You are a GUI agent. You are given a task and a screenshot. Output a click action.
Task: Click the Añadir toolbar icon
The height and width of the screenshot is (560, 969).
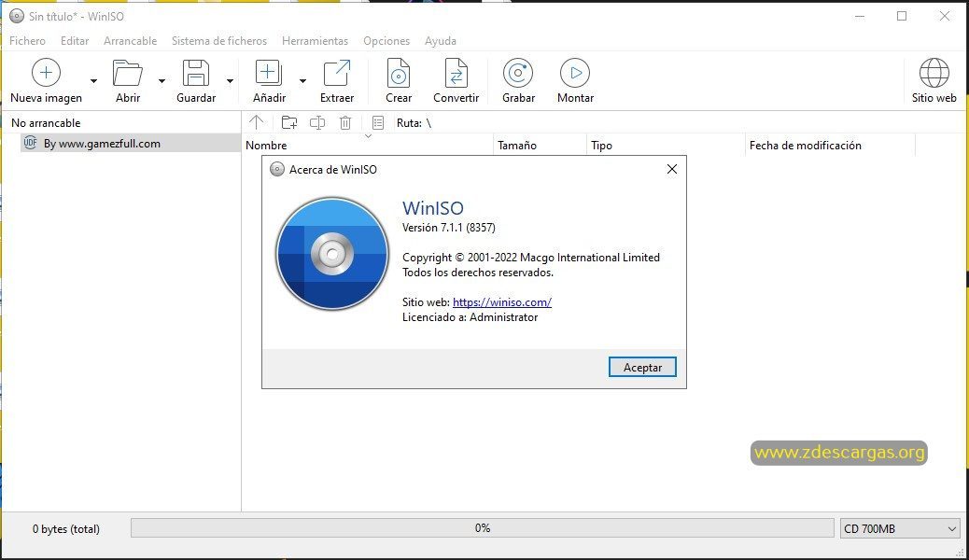(x=269, y=73)
